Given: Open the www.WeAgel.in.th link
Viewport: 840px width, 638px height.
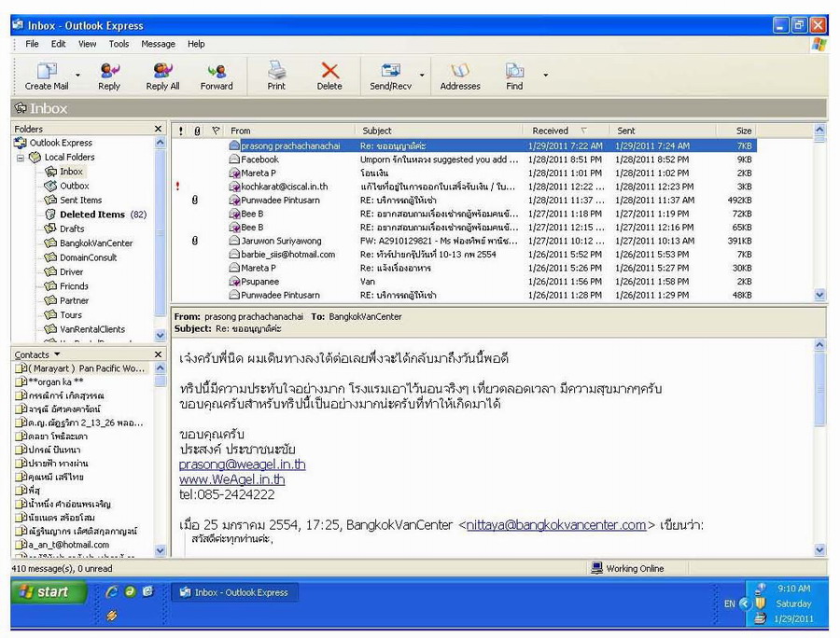Looking at the screenshot, I should tap(232, 479).
